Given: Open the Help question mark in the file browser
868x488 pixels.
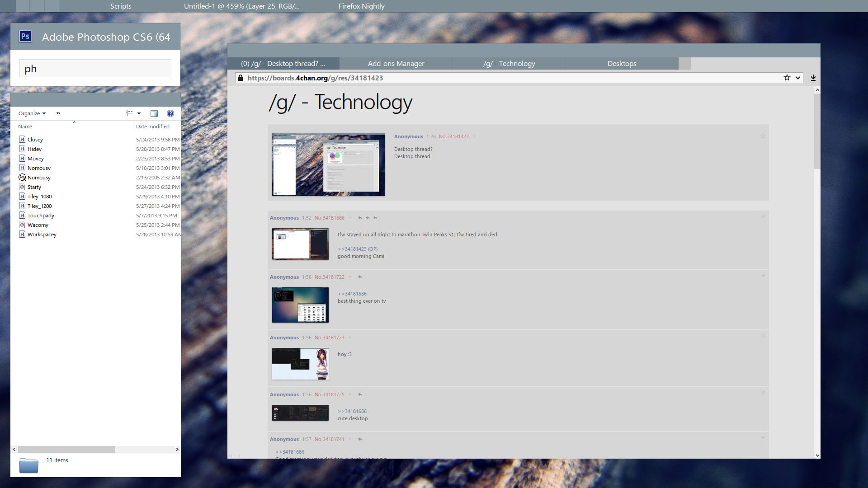Looking at the screenshot, I should [170, 113].
